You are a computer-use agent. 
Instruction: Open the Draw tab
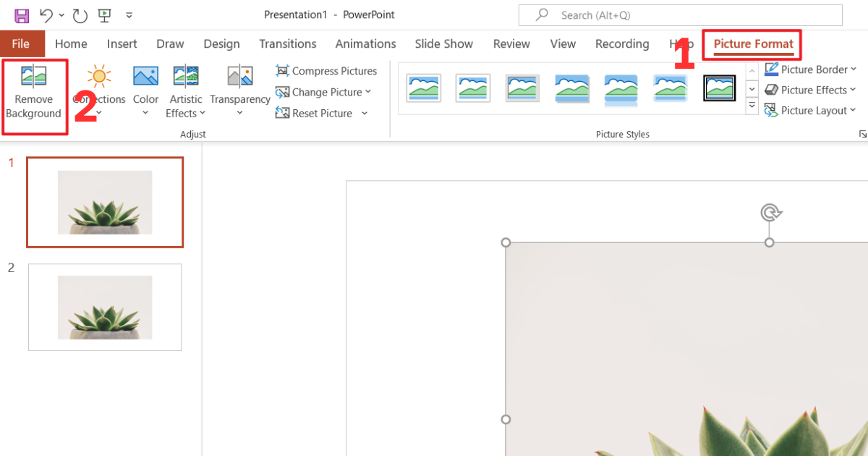tap(170, 43)
